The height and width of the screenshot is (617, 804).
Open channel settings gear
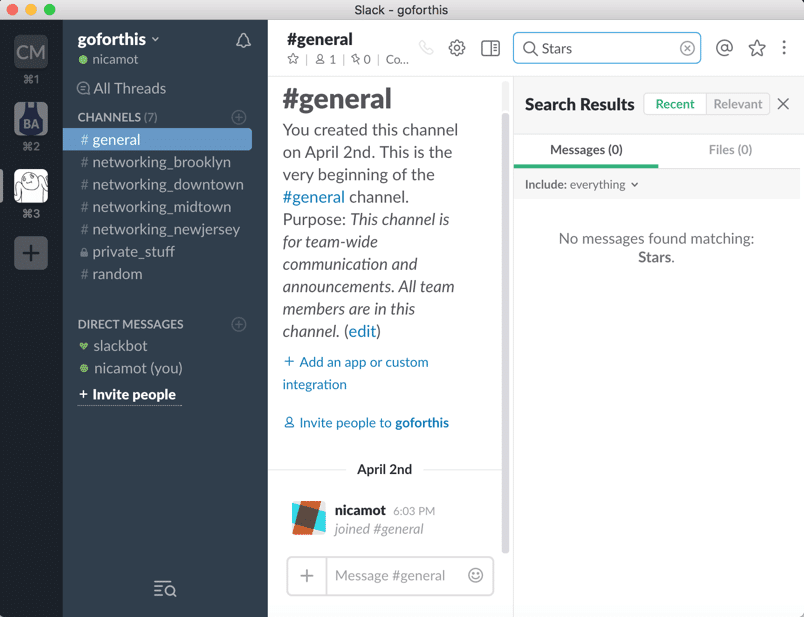456,48
